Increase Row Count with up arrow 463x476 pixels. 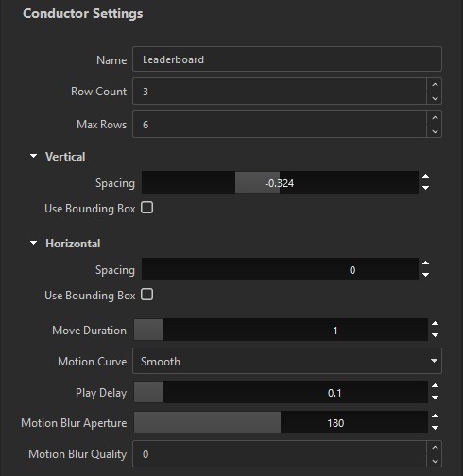[435, 85]
